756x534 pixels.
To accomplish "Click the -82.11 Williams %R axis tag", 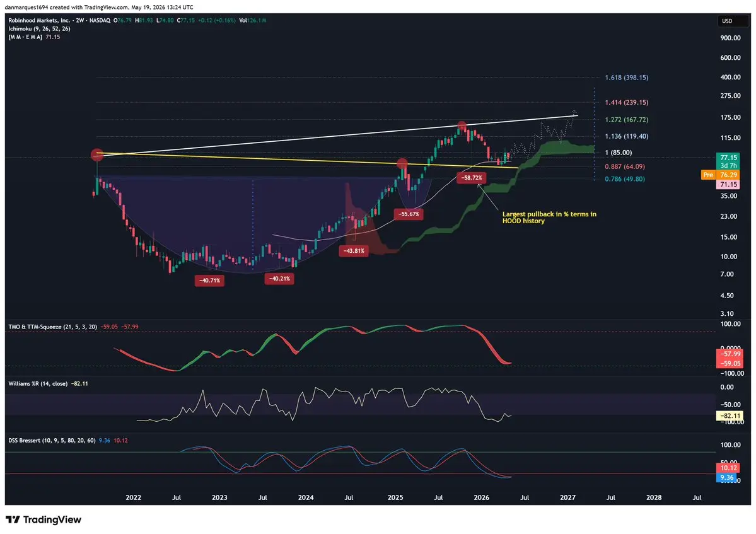I will (730, 416).
